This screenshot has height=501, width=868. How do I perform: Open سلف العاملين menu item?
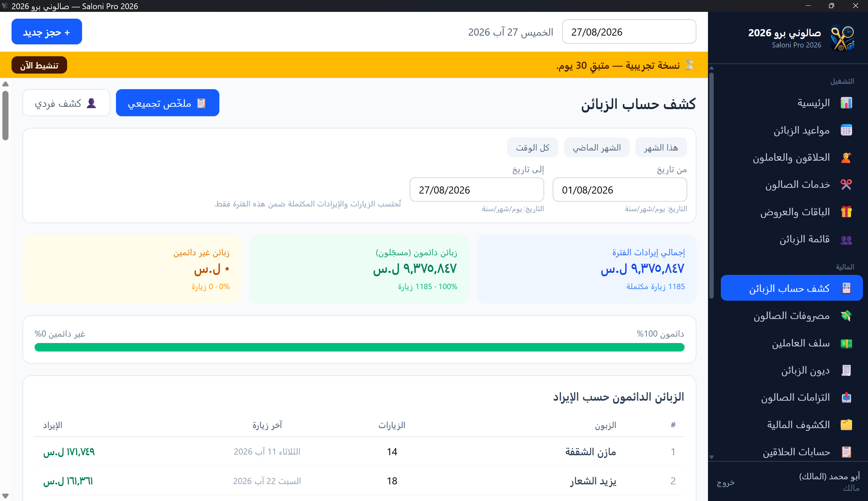pyautogui.click(x=792, y=343)
